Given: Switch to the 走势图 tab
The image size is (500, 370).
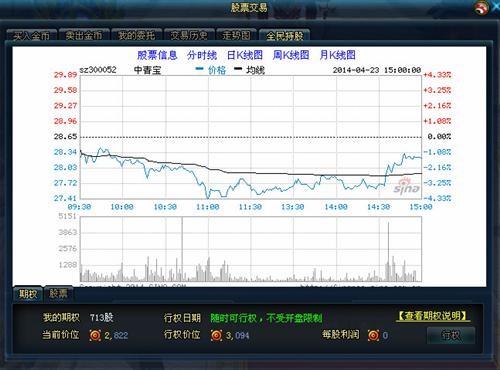Looking at the screenshot, I should coord(236,35).
